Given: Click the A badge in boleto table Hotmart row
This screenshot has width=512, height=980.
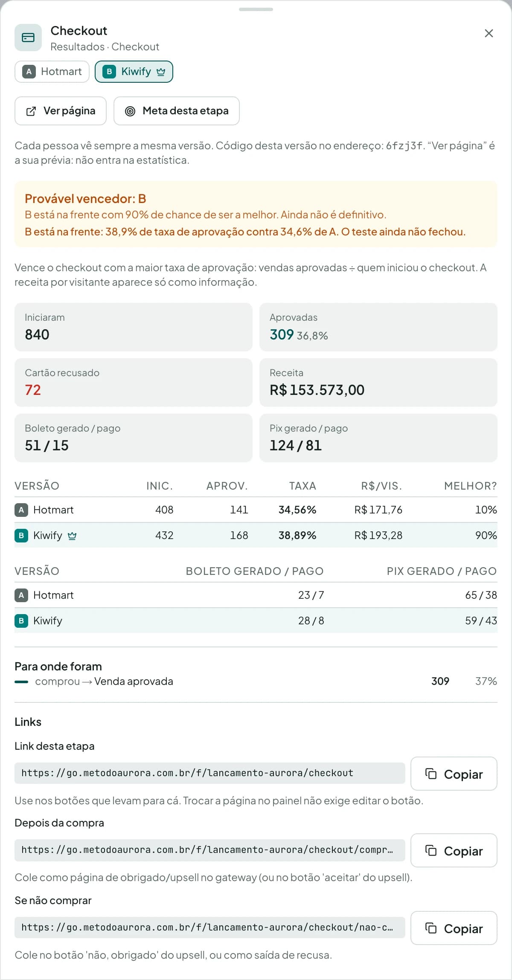Looking at the screenshot, I should pos(21,595).
